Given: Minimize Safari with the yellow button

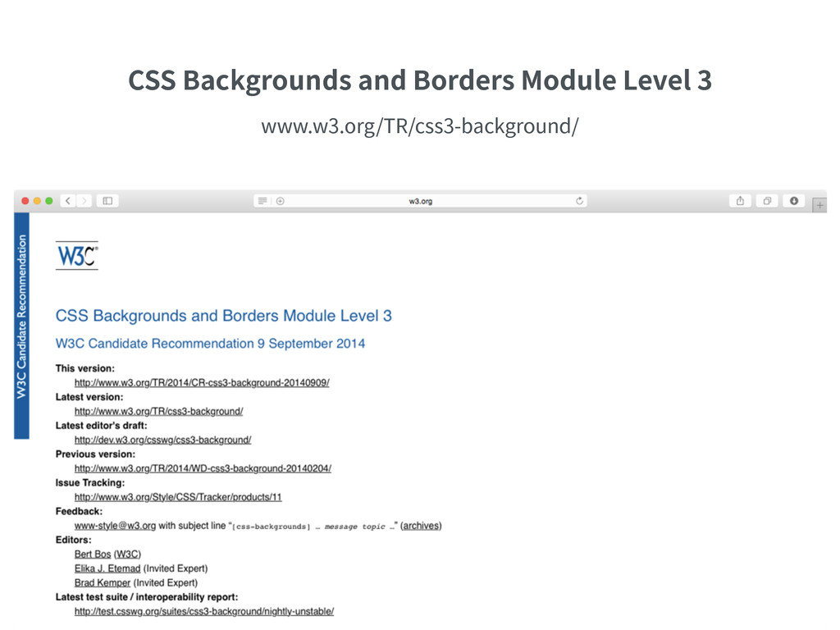Looking at the screenshot, I should [x=37, y=201].
